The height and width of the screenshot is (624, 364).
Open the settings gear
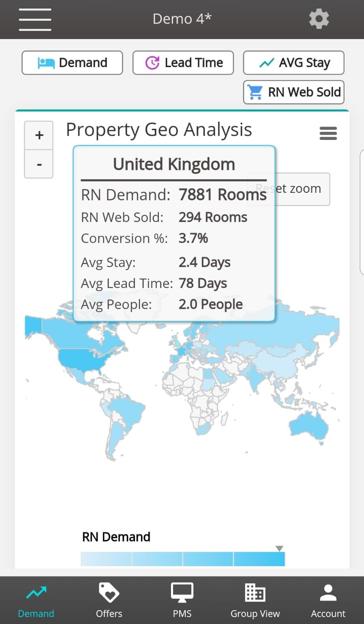(x=319, y=19)
